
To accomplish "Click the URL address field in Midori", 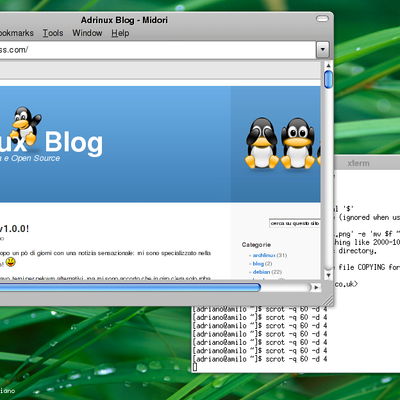I will coord(157,50).
